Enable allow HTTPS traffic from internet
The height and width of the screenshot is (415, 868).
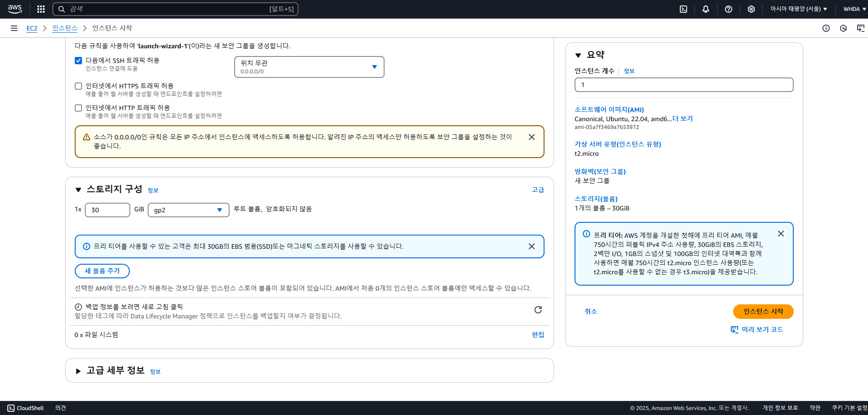coord(78,86)
